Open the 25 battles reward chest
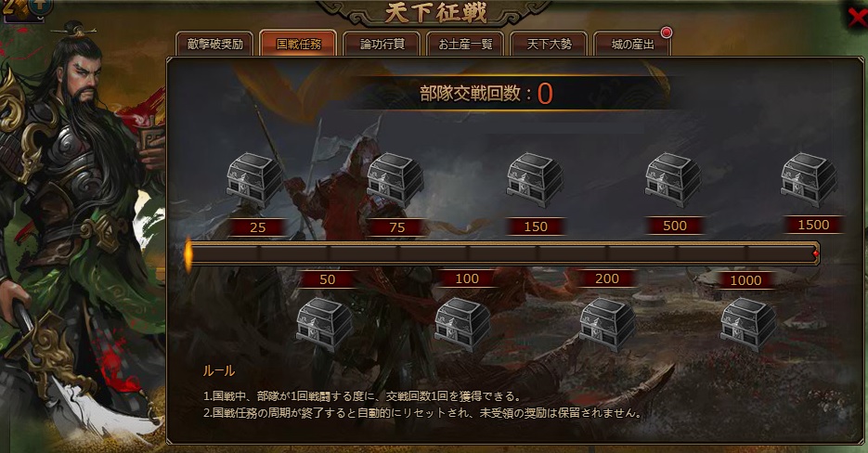Screen dimensions: 868x453 click(254, 180)
